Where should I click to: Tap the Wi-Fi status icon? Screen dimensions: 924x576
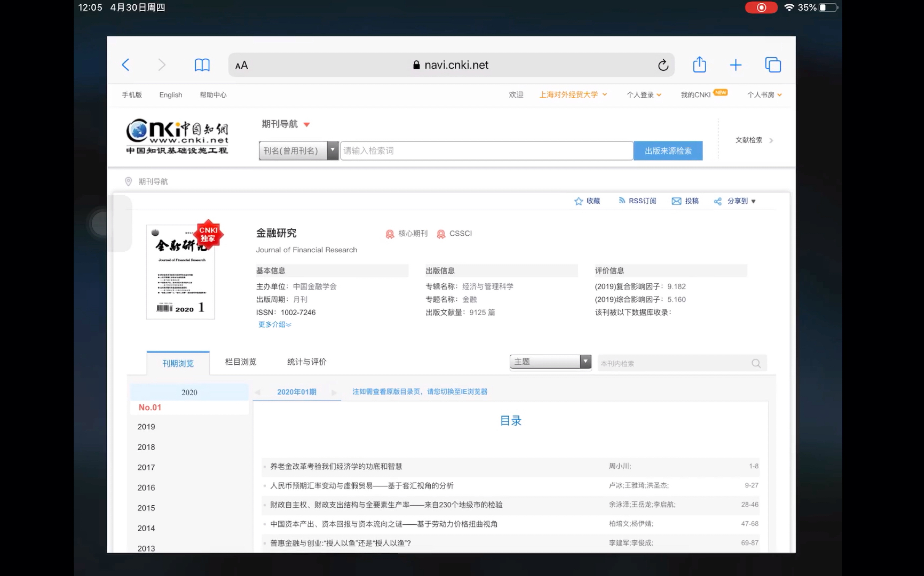[x=789, y=7]
